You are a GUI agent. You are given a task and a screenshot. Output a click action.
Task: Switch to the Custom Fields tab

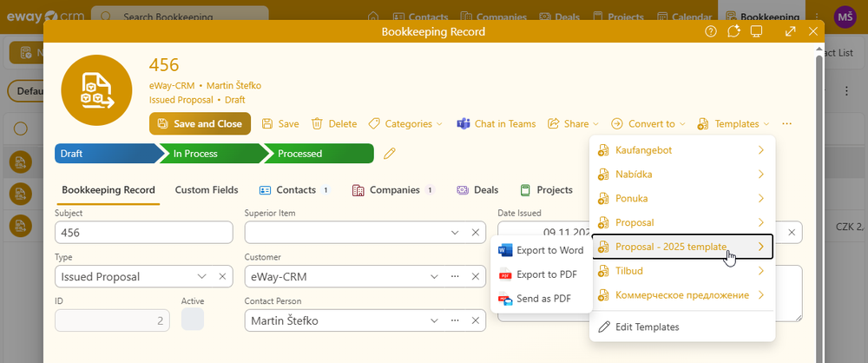206,189
